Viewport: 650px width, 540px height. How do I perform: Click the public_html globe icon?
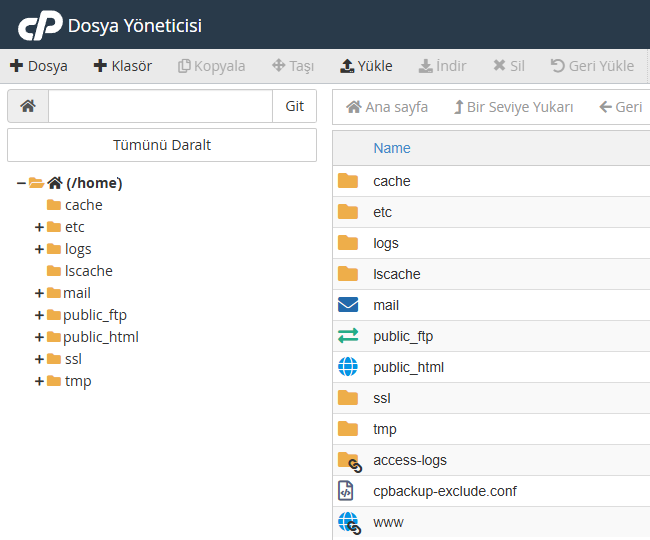[348, 367]
